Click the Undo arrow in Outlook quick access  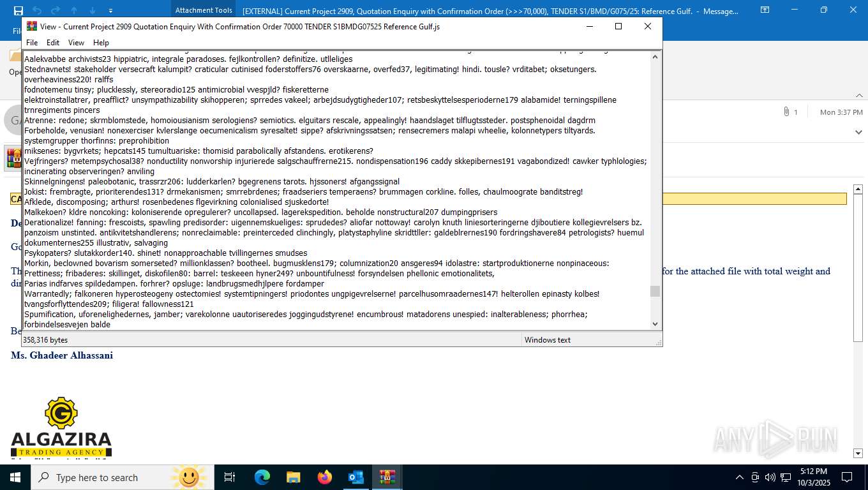(x=37, y=10)
